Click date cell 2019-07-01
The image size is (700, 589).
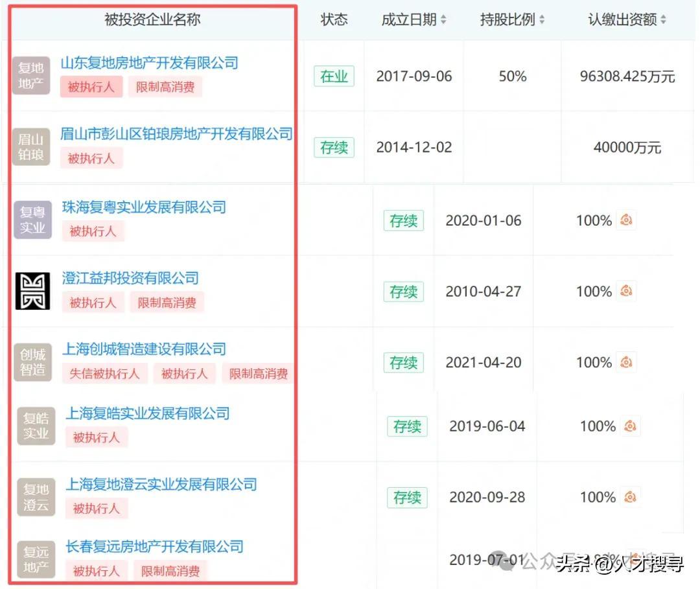487,560
